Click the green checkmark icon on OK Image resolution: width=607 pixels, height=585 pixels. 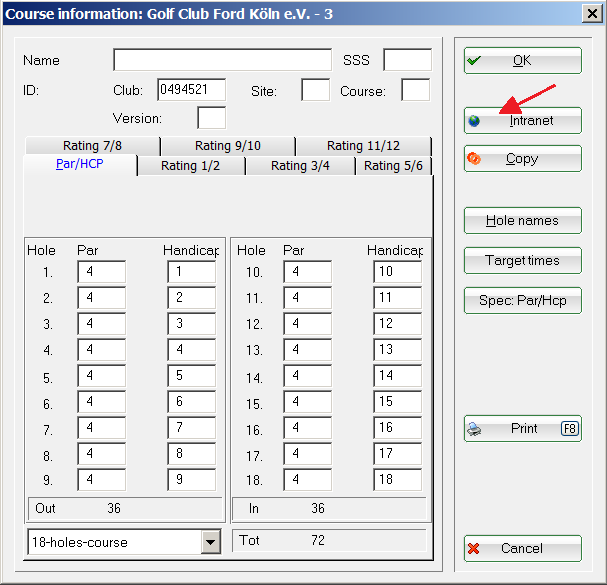473,61
